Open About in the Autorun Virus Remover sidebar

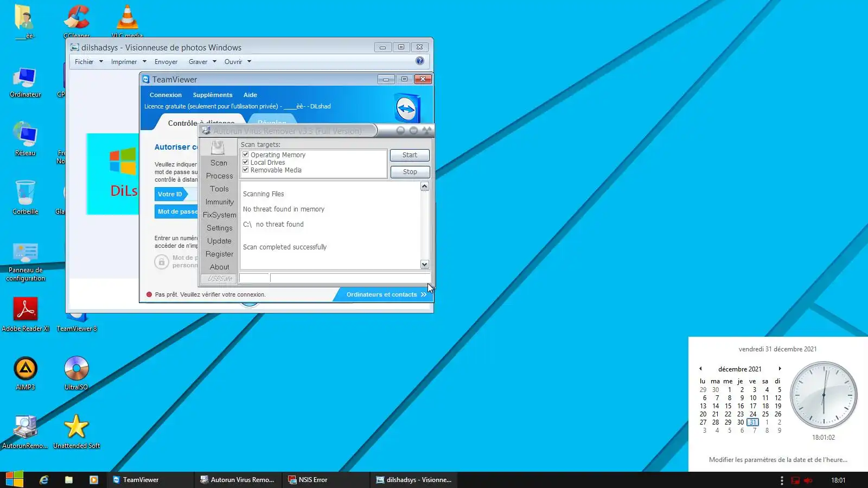click(219, 267)
